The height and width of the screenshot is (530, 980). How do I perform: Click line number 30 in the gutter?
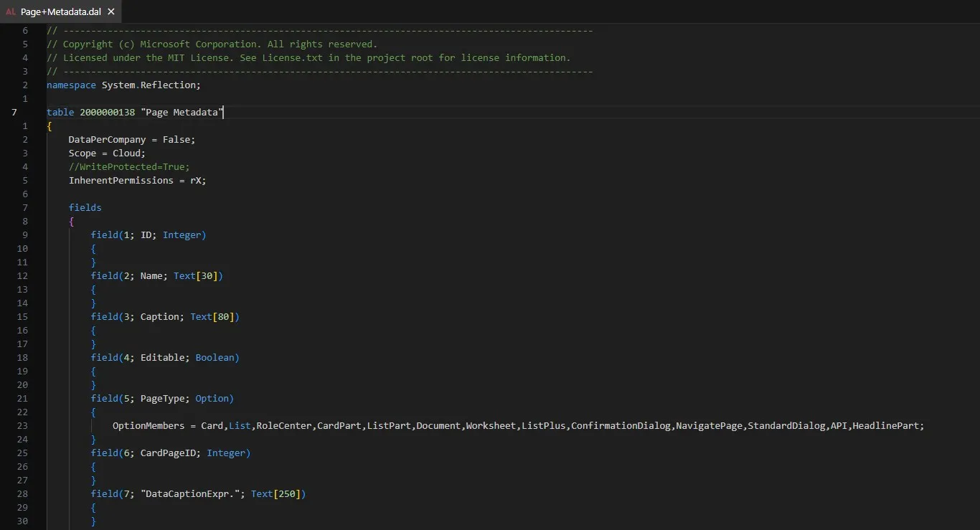tap(22, 521)
